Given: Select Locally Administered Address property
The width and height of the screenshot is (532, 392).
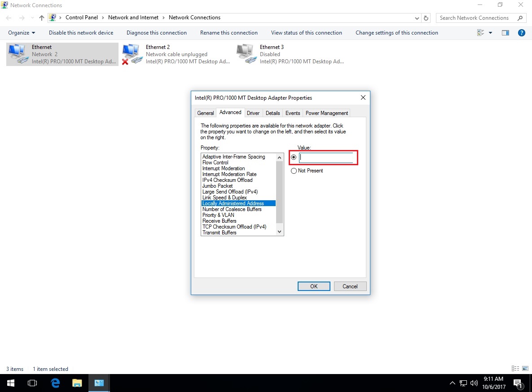Looking at the screenshot, I should [x=238, y=203].
